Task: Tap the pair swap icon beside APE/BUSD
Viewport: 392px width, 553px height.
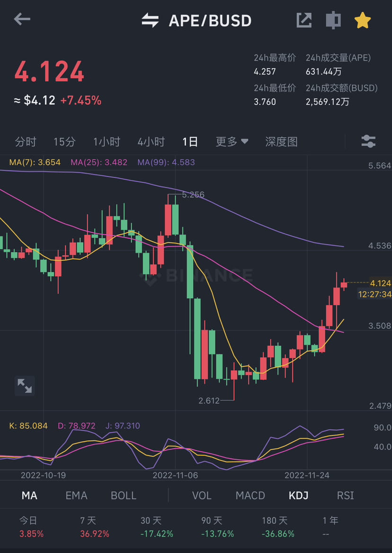Action: click(149, 20)
